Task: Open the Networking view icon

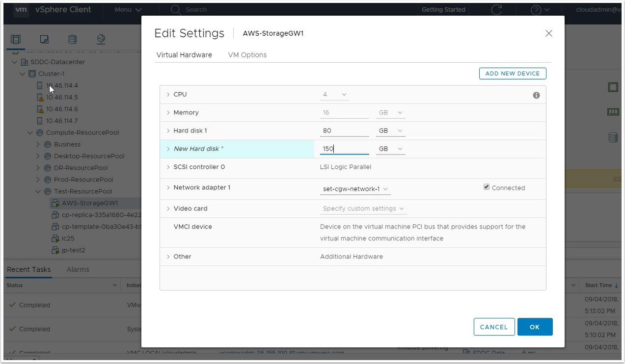Action: point(101,39)
